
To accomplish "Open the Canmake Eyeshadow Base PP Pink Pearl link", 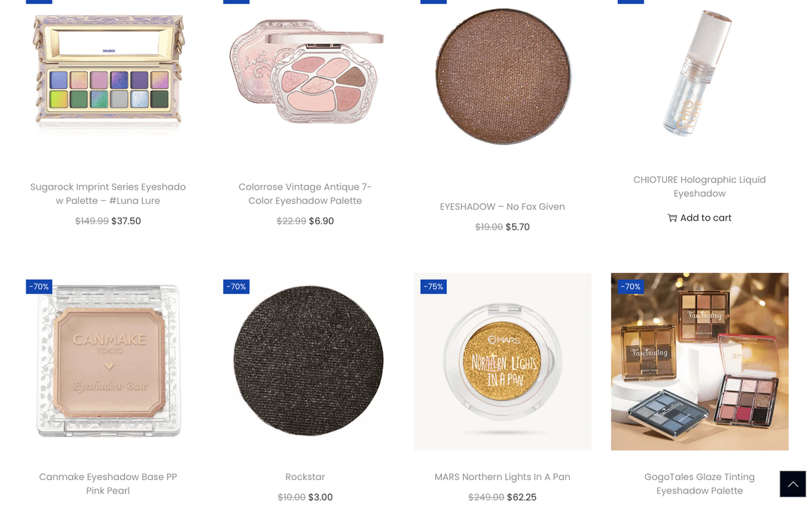I will [108, 484].
